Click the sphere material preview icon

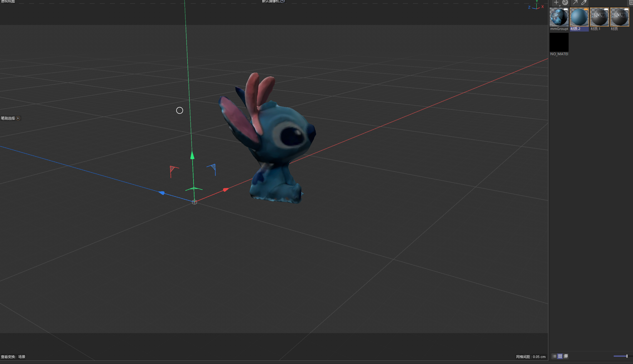[x=565, y=3]
